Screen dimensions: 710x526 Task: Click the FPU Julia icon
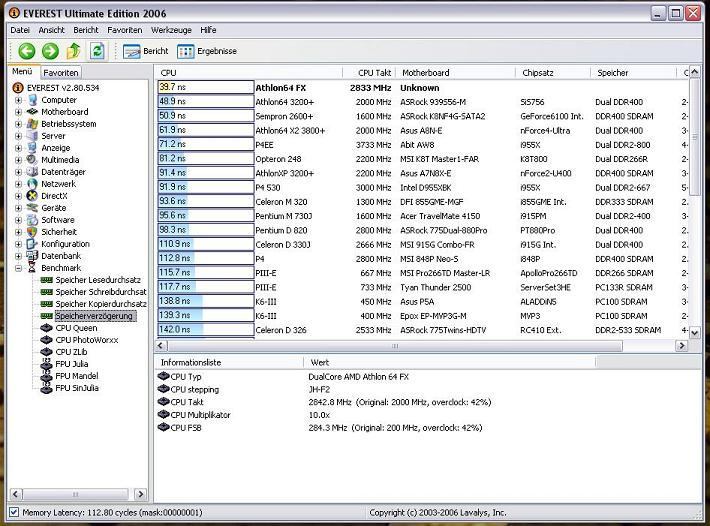click(47, 364)
